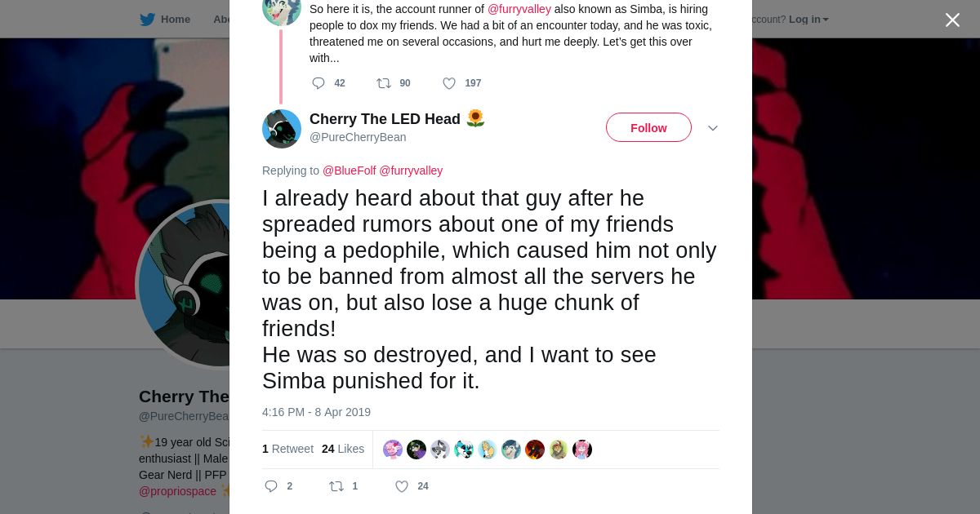View the 24 Likes list

coord(343,449)
